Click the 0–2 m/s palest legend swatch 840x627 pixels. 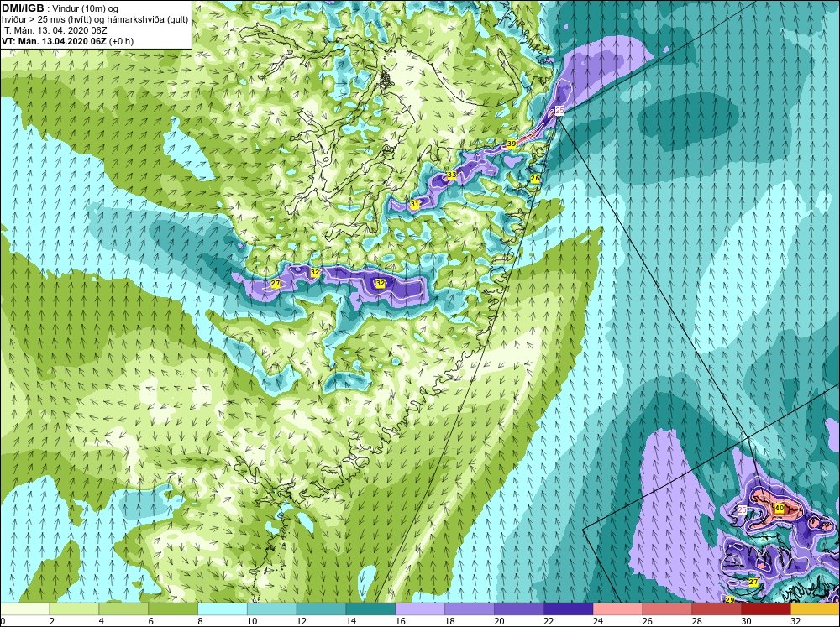point(24,609)
